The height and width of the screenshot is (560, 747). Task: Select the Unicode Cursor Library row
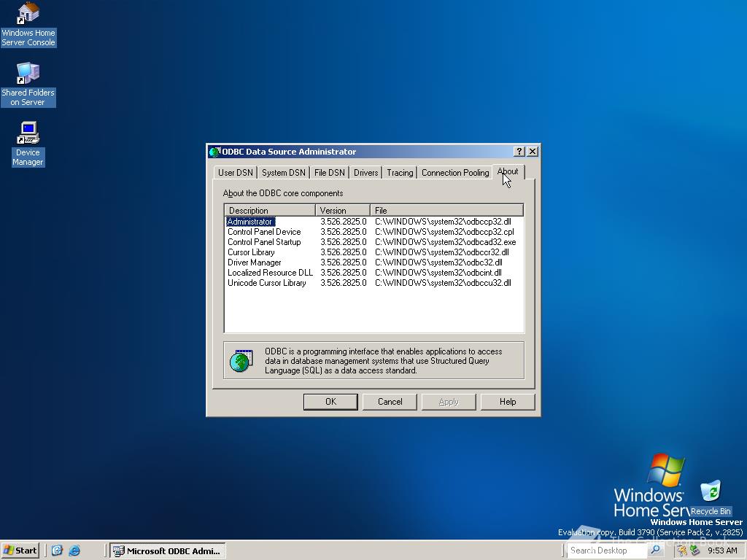point(374,283)
